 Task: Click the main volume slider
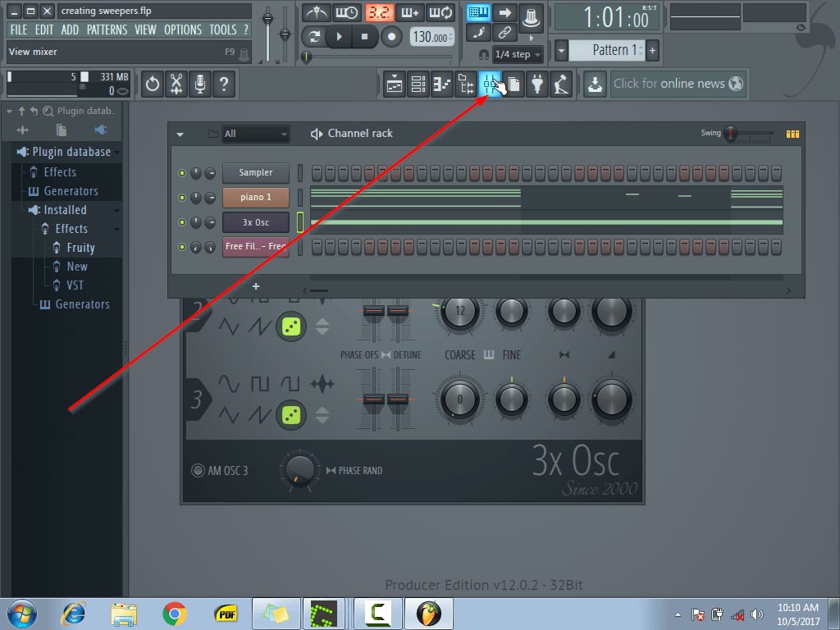[x=267, y=34]
